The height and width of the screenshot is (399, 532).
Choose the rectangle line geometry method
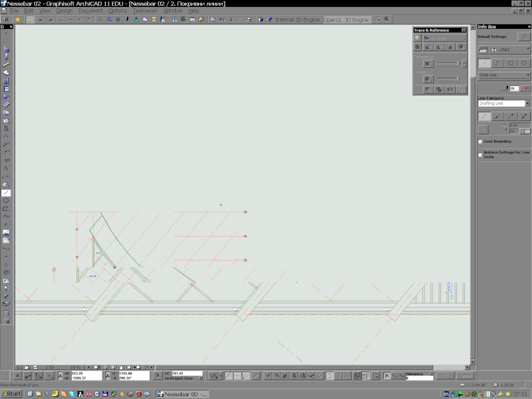pos(511,63)
